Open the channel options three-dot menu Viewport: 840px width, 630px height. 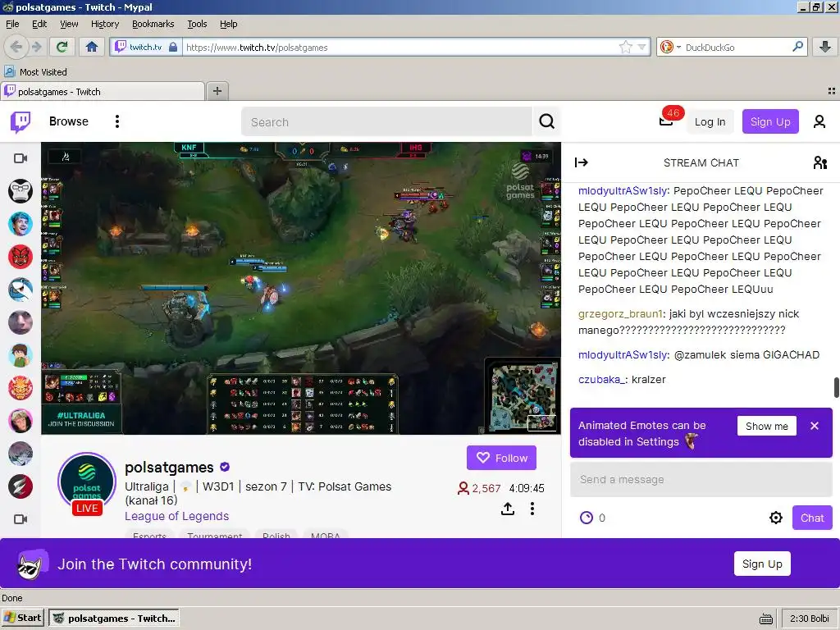pyautogui.click(x=532, y=509)
